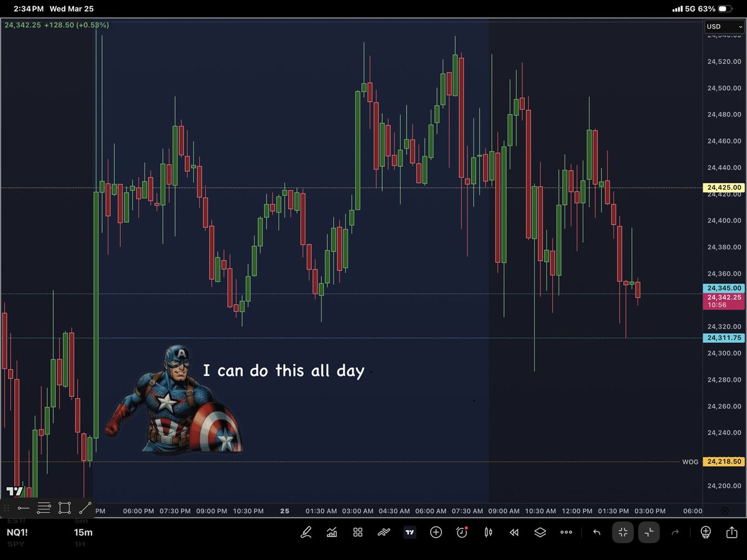Screen dimensions: 747x560
Task: Select the parallel lines drawing tool
Action: pos(44,508)
